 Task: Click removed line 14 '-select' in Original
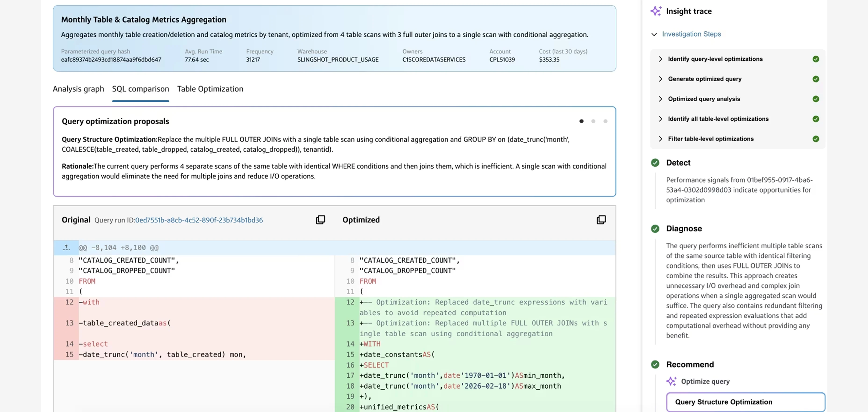coord(194,344)
